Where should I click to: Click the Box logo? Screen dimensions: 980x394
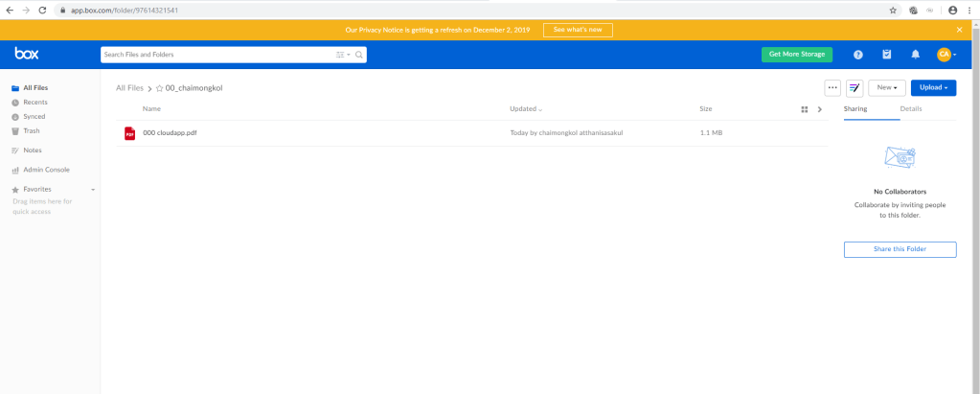point(26,55)
